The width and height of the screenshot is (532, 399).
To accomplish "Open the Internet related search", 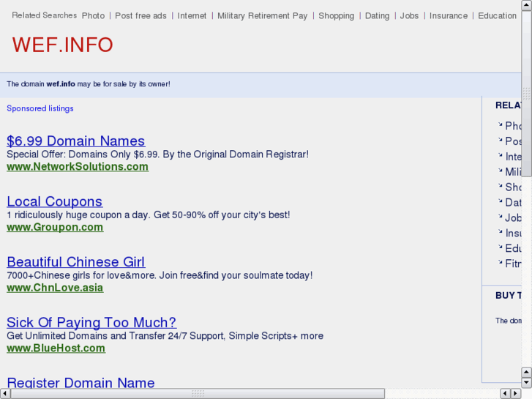I will pos(192,16).
